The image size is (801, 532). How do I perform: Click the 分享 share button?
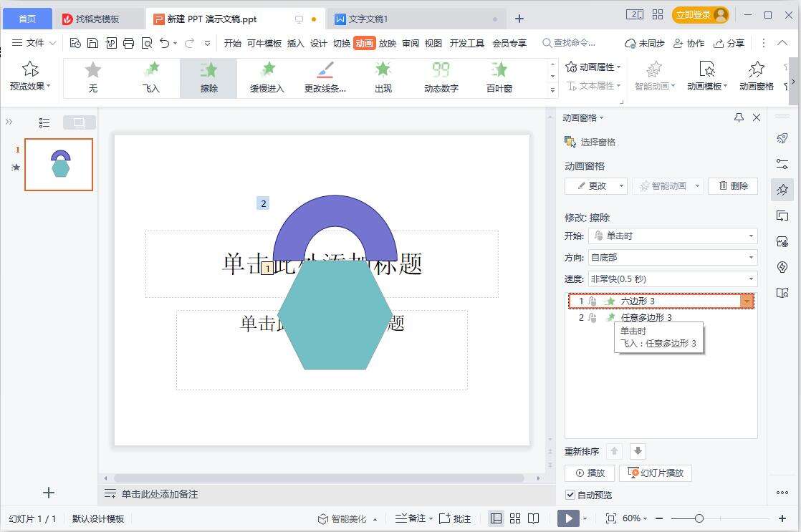729,44
